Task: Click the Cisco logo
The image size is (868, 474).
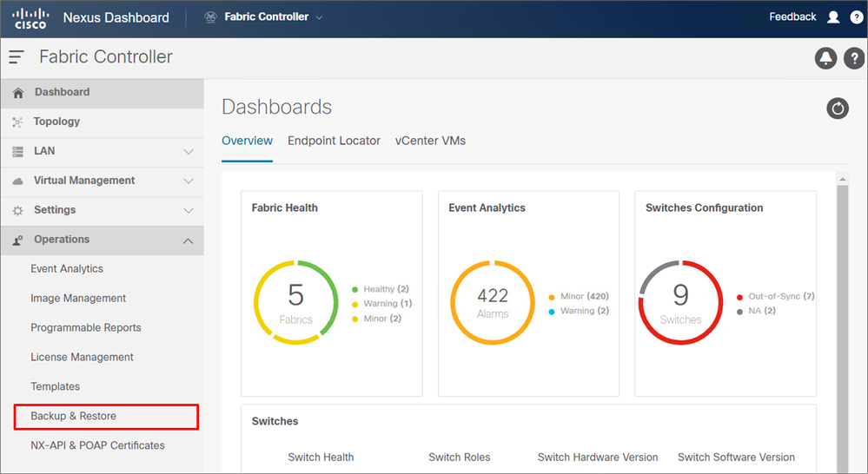Action: coord(30,17)
